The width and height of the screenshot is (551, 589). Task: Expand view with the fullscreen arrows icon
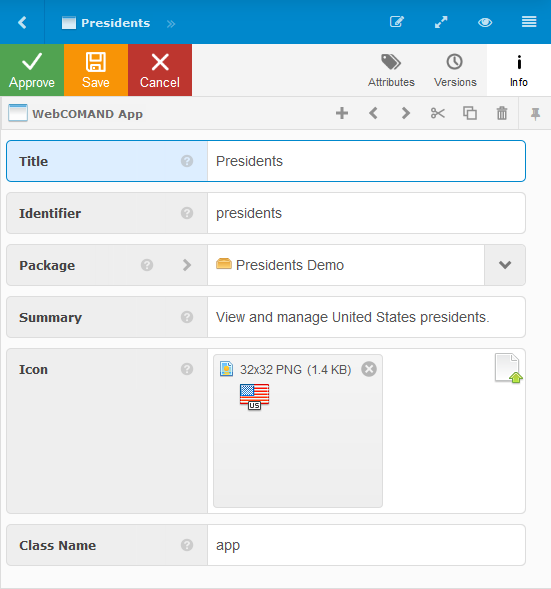(x=441, y=22)
